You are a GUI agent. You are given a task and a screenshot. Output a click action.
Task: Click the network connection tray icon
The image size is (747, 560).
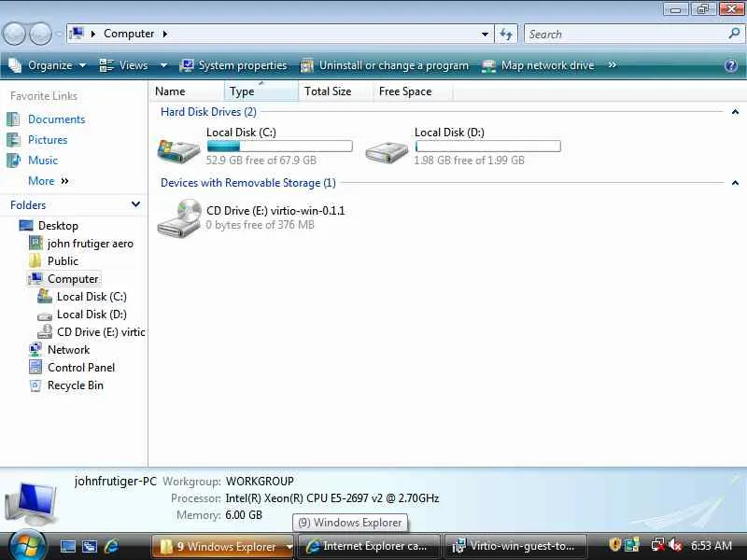(x=658, y=545)
